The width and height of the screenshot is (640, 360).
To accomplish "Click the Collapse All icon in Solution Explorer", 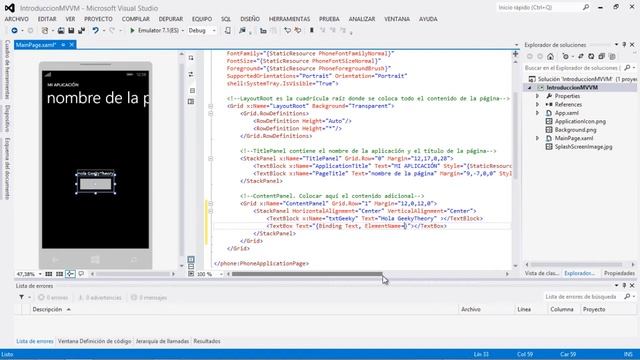I will tap(602, 57).
